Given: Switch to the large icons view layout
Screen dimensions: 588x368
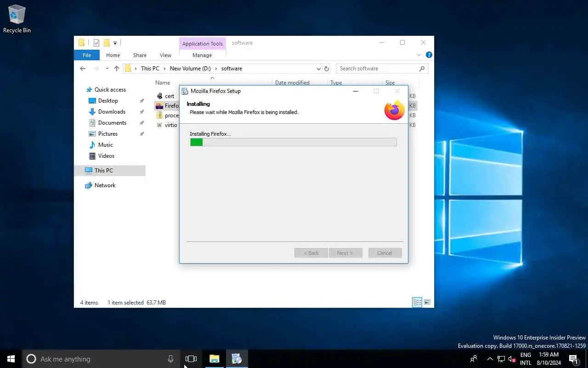Looking at the screenshot, I should pyautogui.click(x=427, y=302).
